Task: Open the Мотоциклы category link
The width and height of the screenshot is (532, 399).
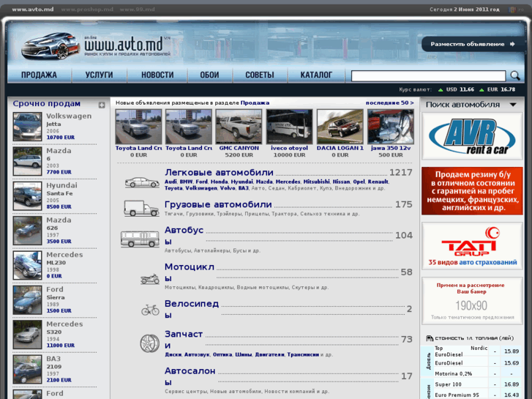Action: click(x=190, y=272)
